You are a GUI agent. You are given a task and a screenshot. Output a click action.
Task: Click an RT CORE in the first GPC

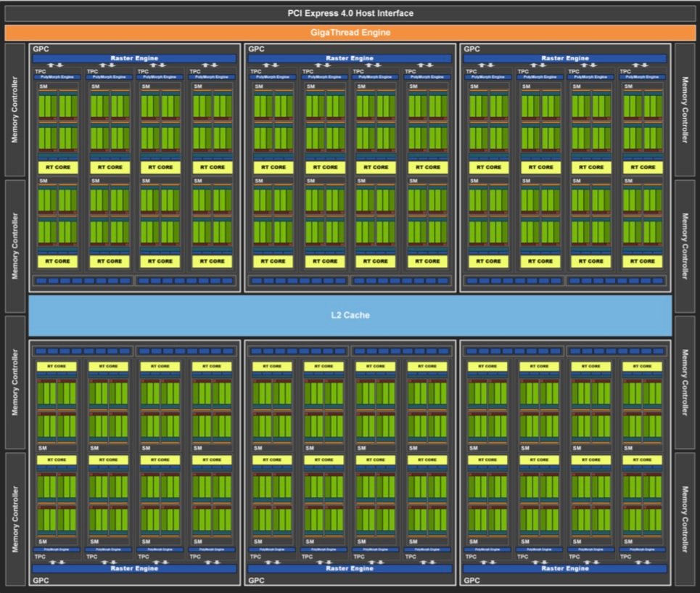[x=57, y=167]
